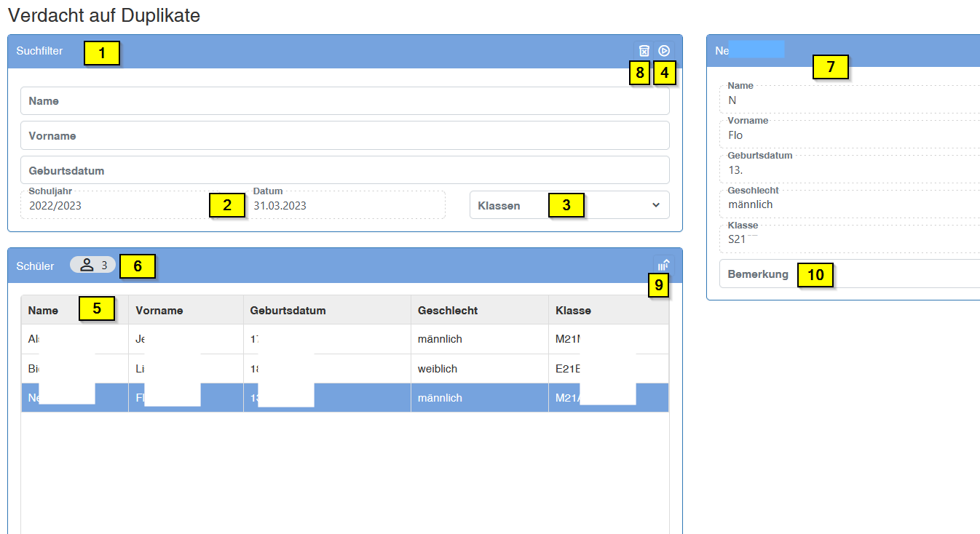Viewport: 980px width, 534px height.
Task: Click into the Name search field
Action: (344, 101)
